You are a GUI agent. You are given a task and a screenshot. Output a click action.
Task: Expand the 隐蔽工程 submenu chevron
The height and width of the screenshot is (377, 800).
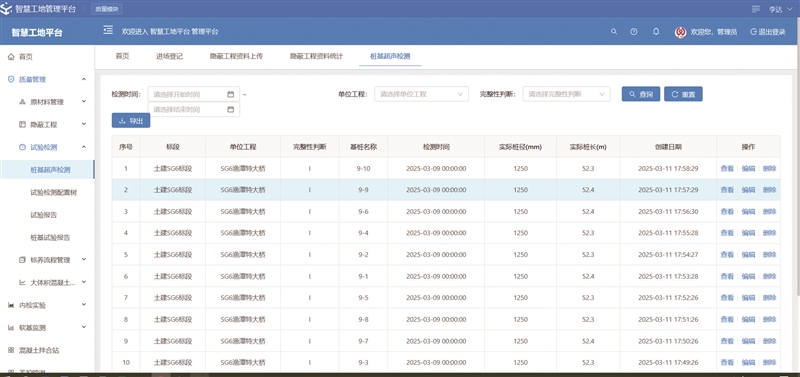coord(84,124)
